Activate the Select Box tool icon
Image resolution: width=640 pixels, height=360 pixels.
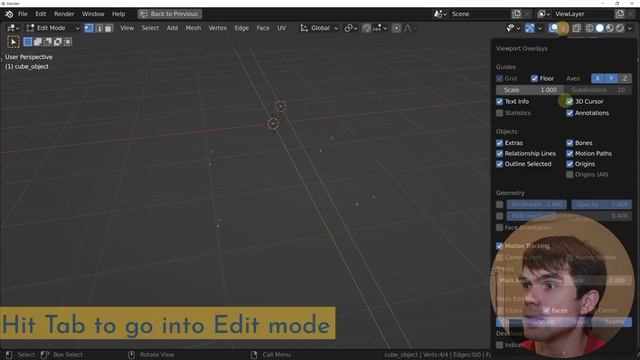point(13,42)
